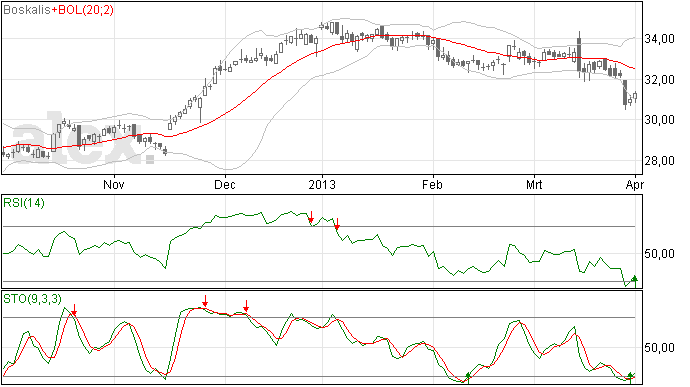Click the 28,00 price axis value
The height and width of the screenshot is (387, 690).
point(659,161)
